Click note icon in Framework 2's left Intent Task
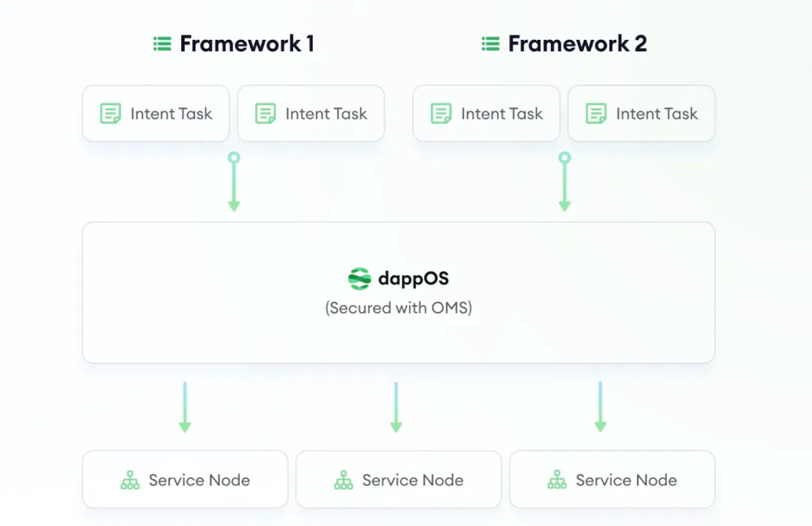812x526 pixels. (441, 114)
